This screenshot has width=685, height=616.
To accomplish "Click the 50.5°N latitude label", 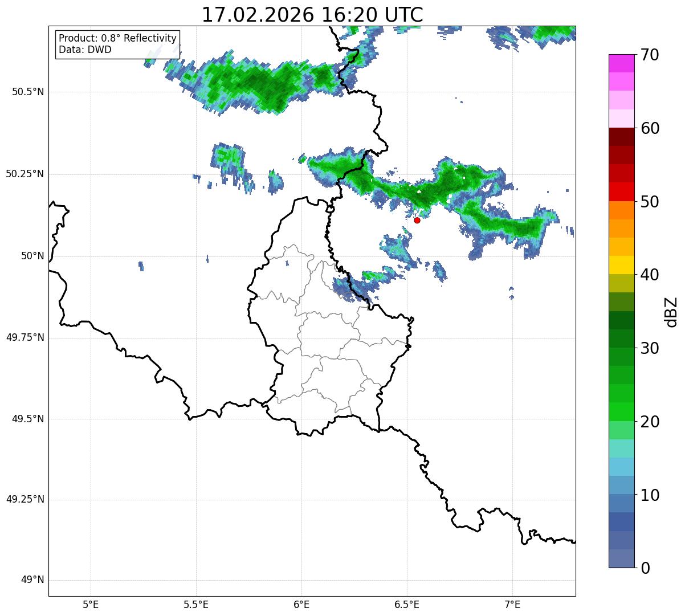I will (28, 92).
